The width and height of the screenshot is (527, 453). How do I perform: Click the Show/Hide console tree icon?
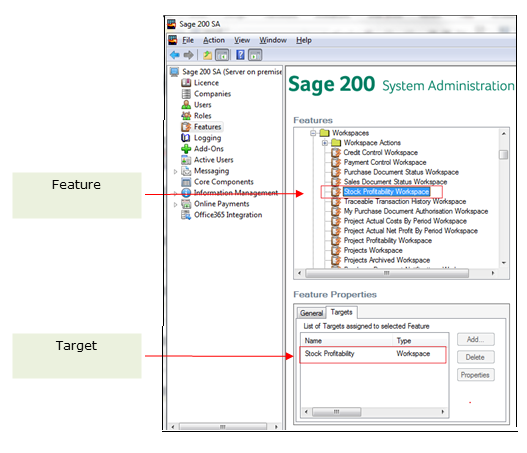[x=222, y=55]
